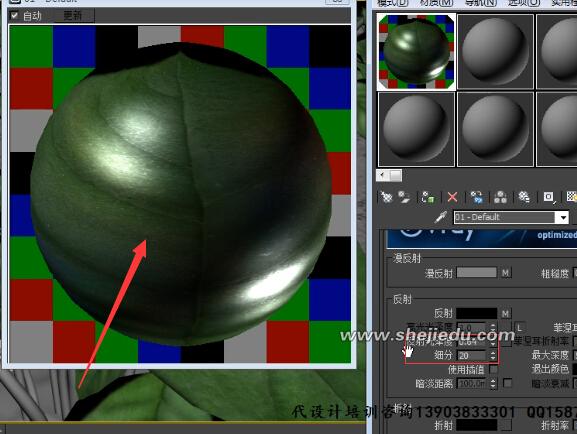Open the 导航(N) menu
The image size is (577, 434).
pyautogui.click(x=480, y=3)
